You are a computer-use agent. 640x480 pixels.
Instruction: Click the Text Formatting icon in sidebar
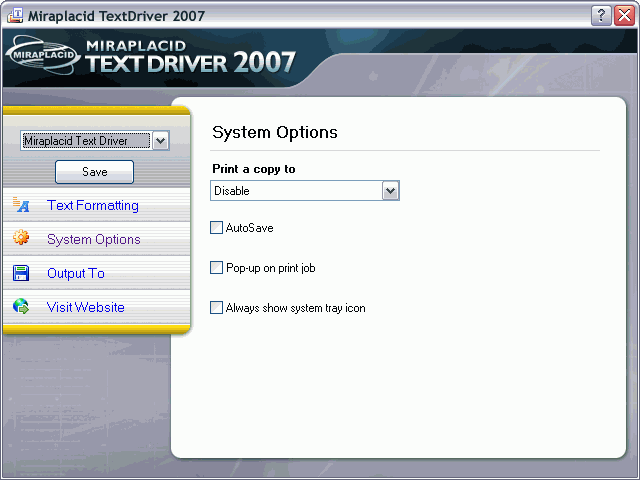(x=21, y=204)
